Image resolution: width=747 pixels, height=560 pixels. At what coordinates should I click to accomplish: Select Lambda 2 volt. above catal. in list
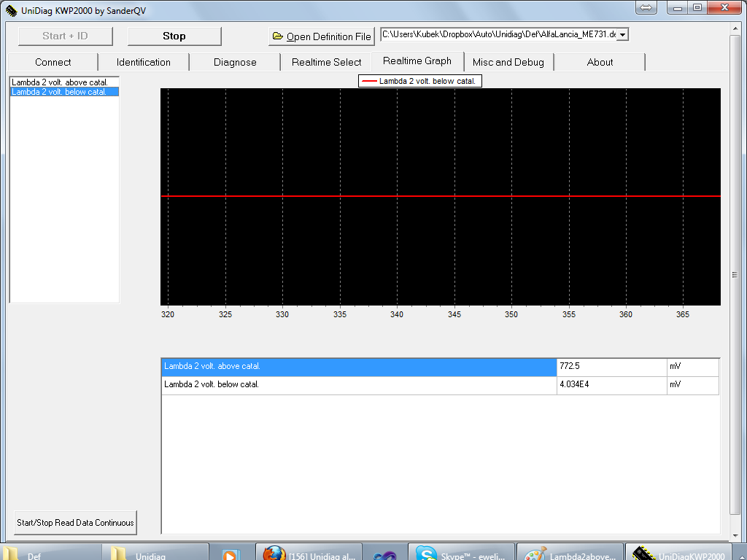pos(60,82)
